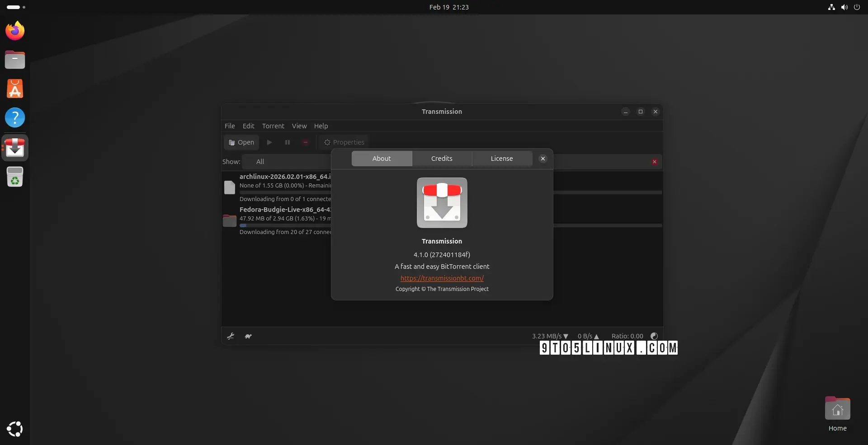Click the ratio statistics icon in status bar
868x445 pixels.
654,336
